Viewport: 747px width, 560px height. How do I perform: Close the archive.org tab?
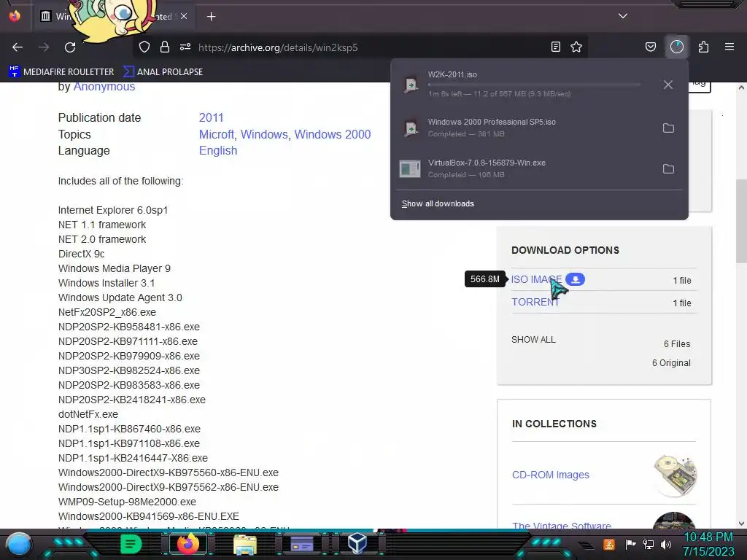point(184,16)
